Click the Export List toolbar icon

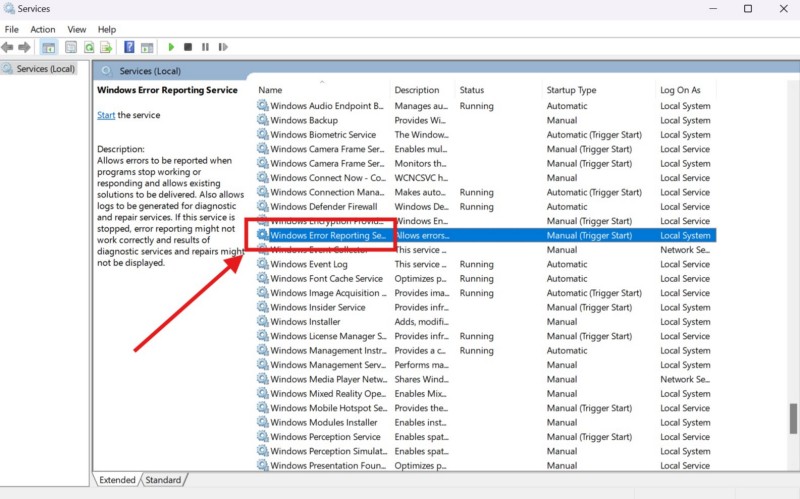click(x=106, y=47)
